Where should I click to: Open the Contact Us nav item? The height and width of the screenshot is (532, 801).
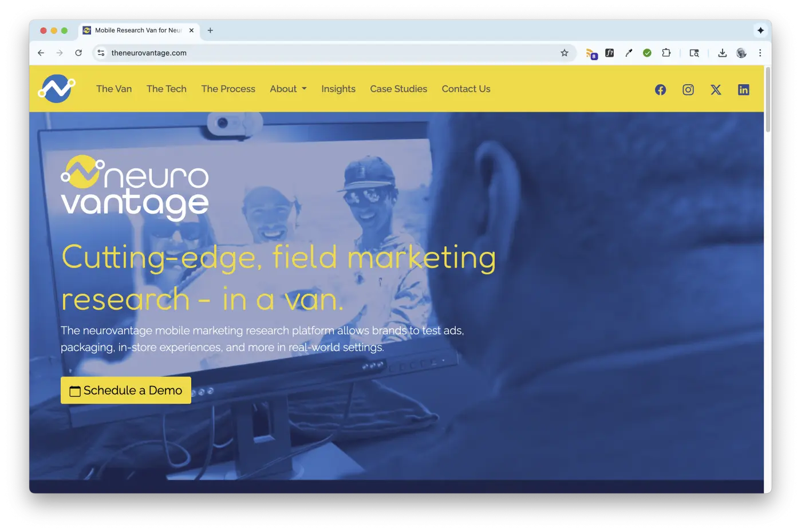(x=466, y=89)
